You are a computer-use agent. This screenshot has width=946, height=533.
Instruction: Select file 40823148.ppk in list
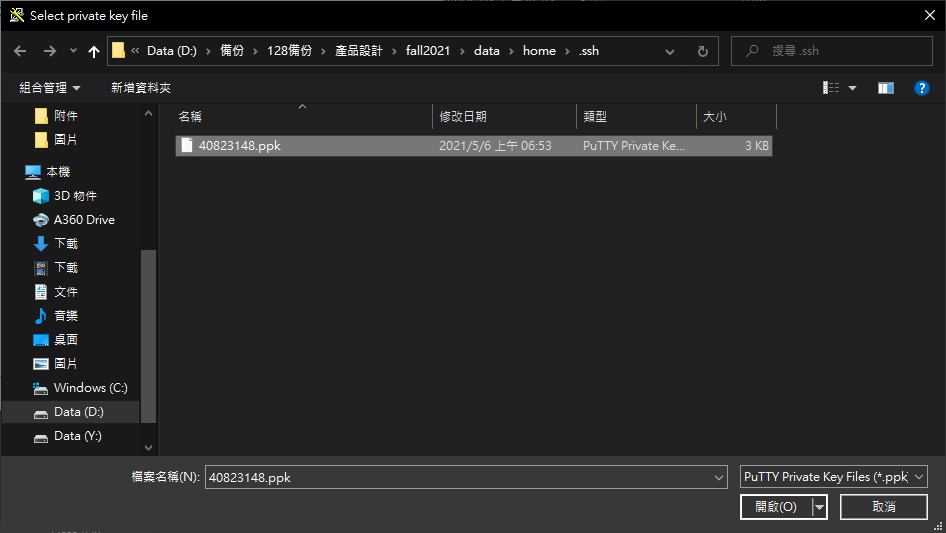pos(474,145)
